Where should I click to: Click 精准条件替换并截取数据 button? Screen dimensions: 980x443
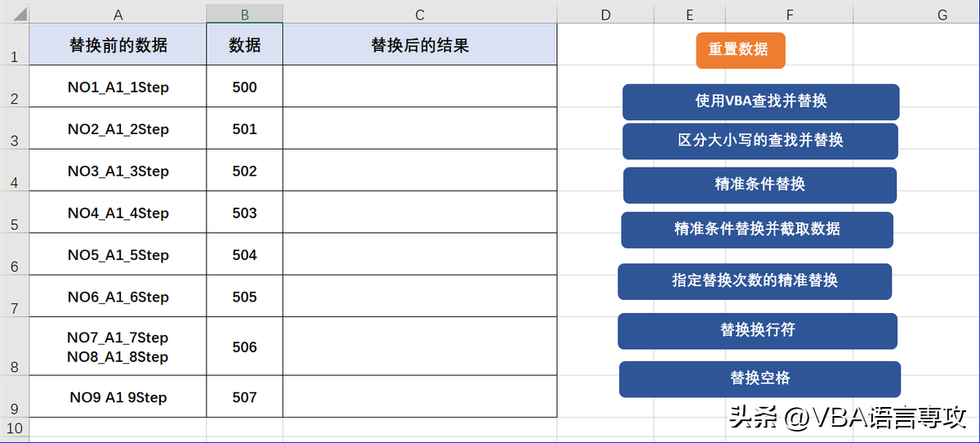[757, 230]
